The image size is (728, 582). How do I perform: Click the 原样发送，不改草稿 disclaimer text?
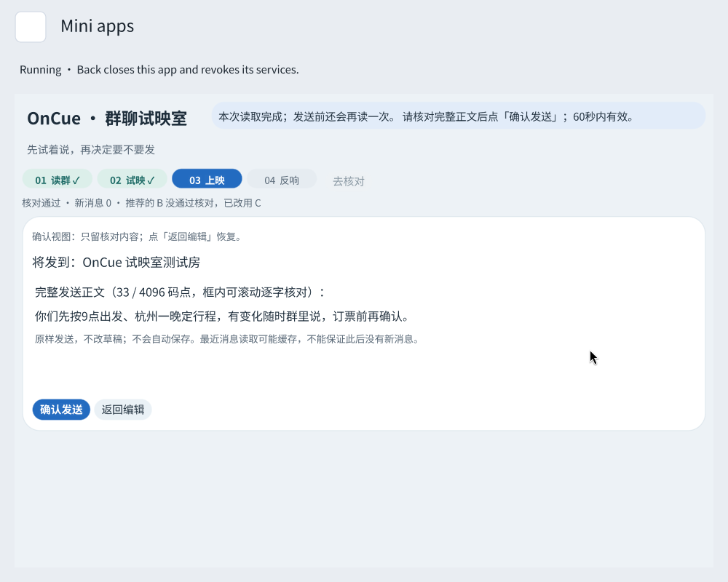point(227,339)
